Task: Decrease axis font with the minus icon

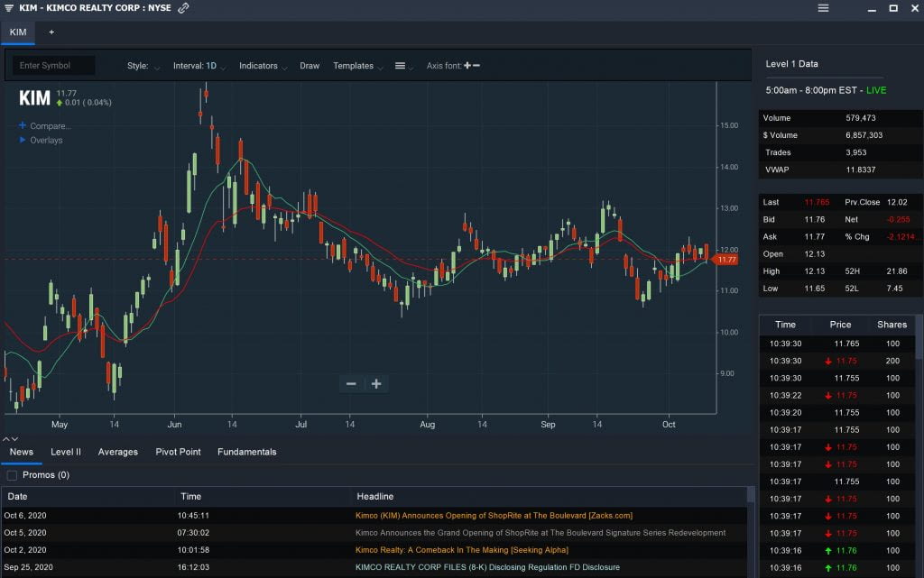Action: point(476,65)
